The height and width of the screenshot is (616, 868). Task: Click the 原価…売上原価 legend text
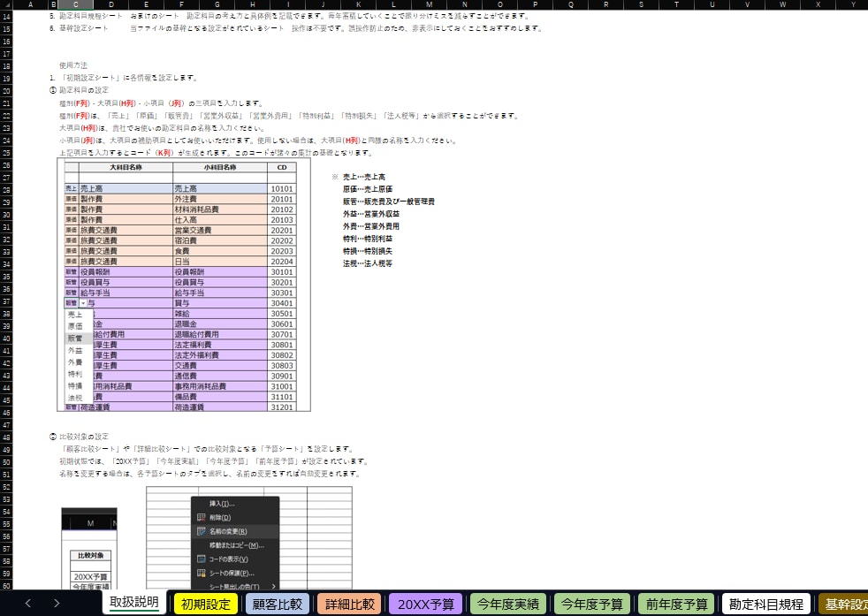click(368, 189)
